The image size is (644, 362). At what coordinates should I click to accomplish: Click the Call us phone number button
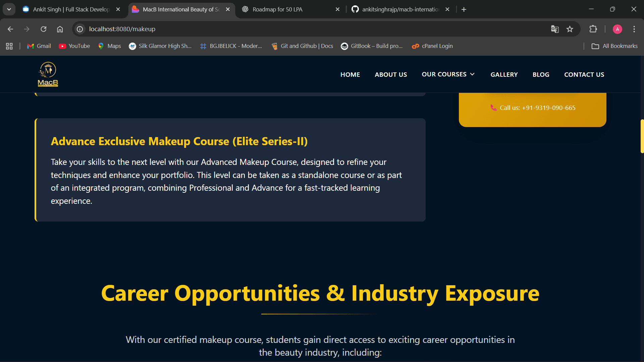(x=533, y=108)
